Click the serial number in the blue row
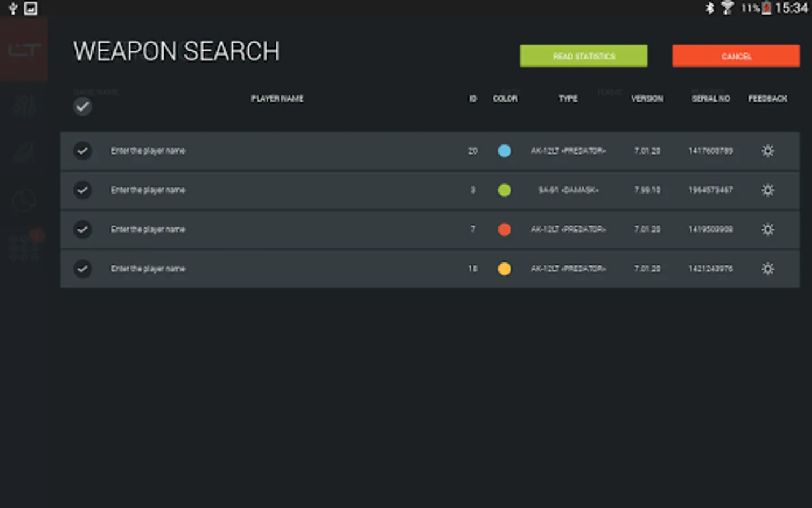The image size is (812, 508). pos(710,151)
